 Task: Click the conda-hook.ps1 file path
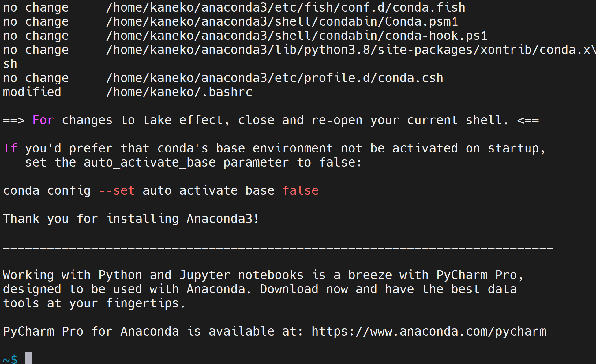click(297, 36)
